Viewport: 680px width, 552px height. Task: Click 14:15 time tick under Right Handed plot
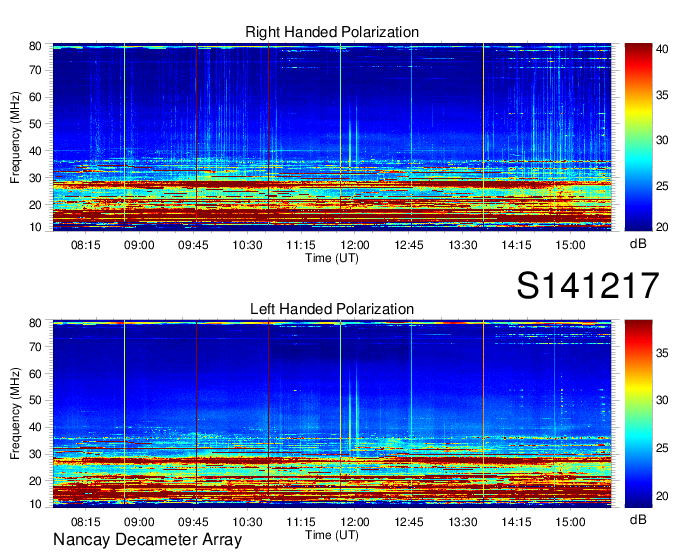[517, 245]
